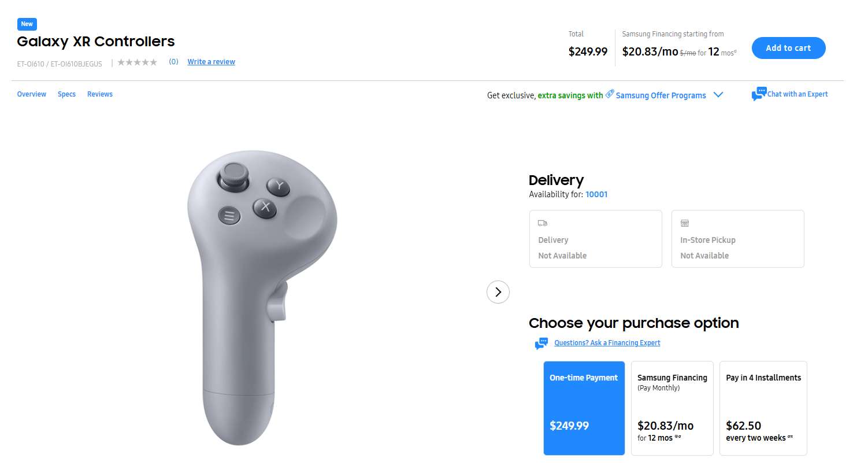Select Pay in 4 Installments option
The width and height of the screenshot is (868, 469).
[763, 408]
